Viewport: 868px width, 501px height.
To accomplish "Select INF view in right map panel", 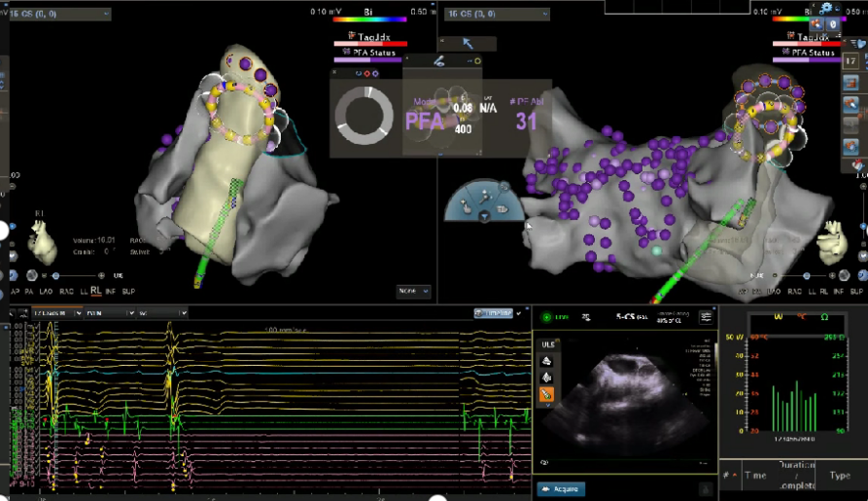I will tap(839, 291).
